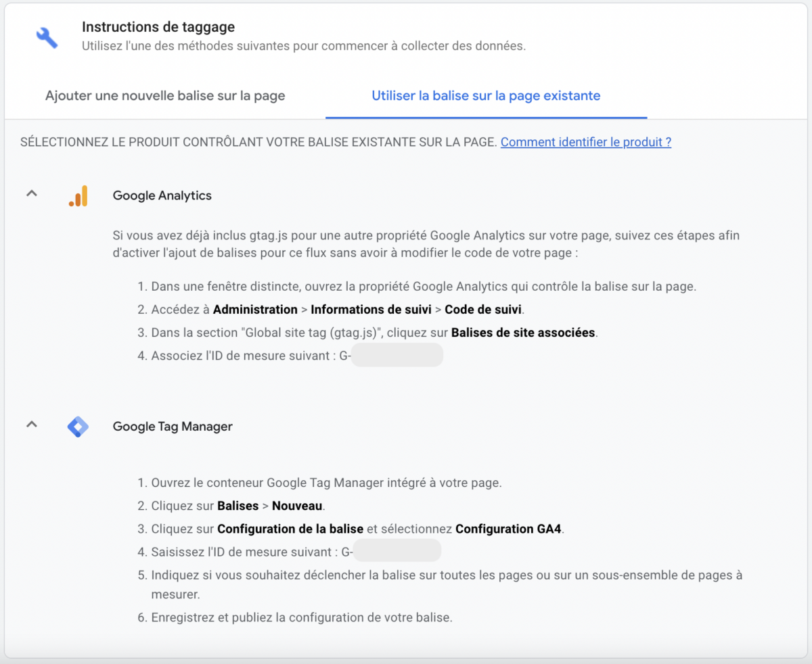Click the Google Tag Manager diamond icon
The width and height of the screenshot is (812, 664).
pos(78,427)
